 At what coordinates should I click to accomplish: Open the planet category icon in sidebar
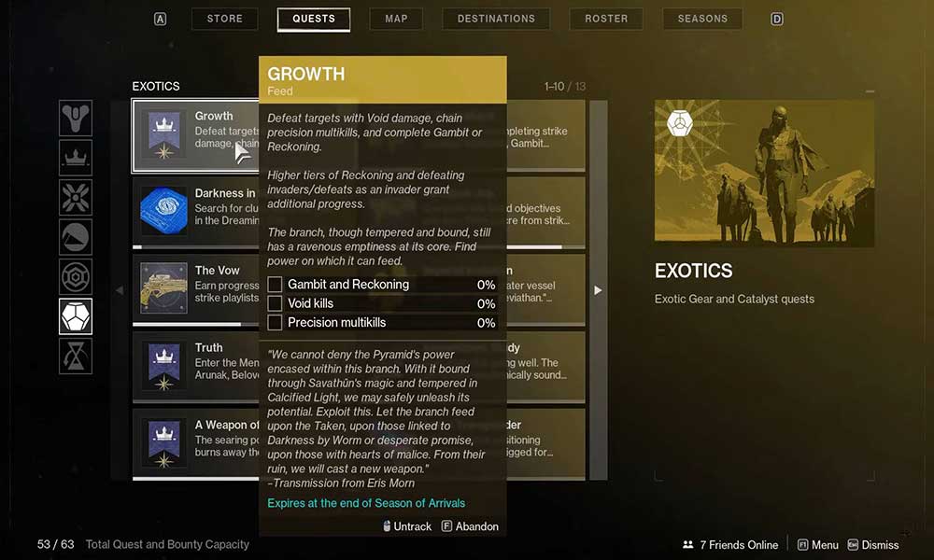pyautogui.click(x=76, y=237)
